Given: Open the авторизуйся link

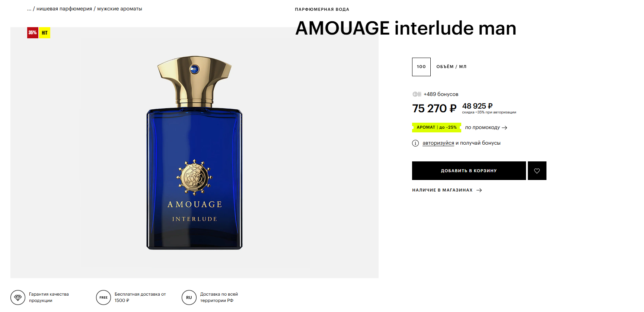Looking at the screenshot, I should tap(438, 143).
